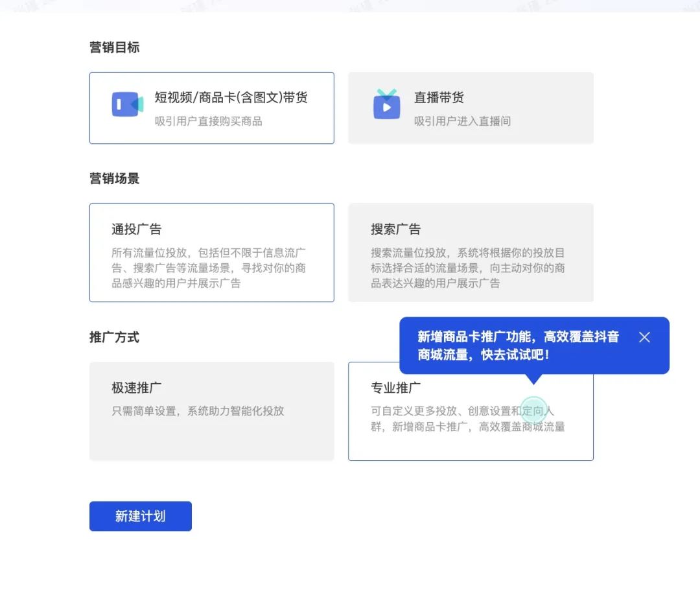Click the 营销场景 section heading
700x601 pixels.
(114, 178)
